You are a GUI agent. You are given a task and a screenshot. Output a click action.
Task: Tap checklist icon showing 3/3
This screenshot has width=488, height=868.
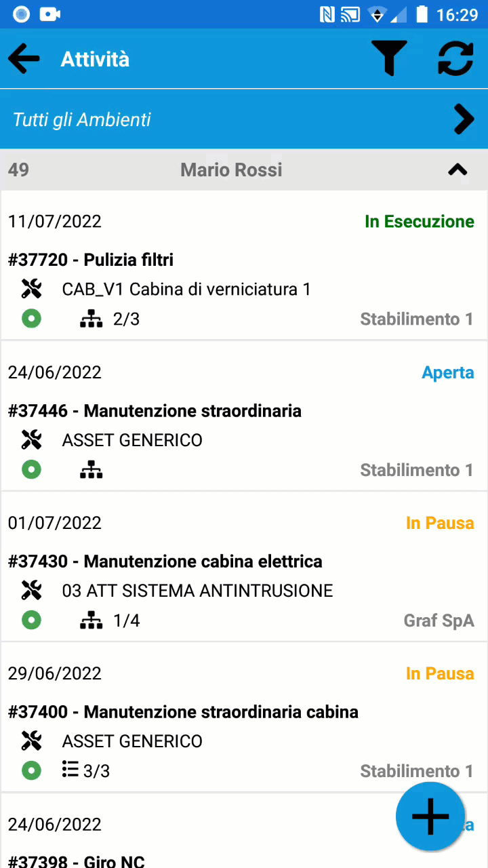click(70, 770)
